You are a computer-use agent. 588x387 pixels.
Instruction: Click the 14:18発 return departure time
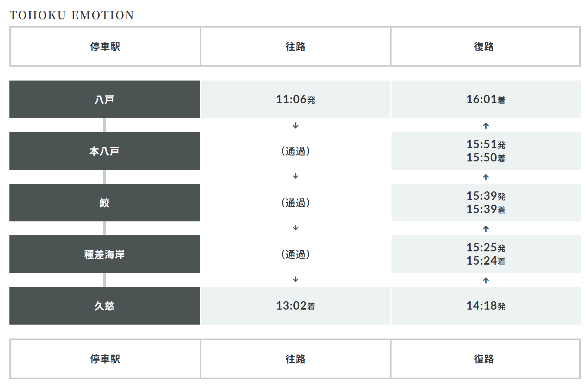click(x=486, y=306)
